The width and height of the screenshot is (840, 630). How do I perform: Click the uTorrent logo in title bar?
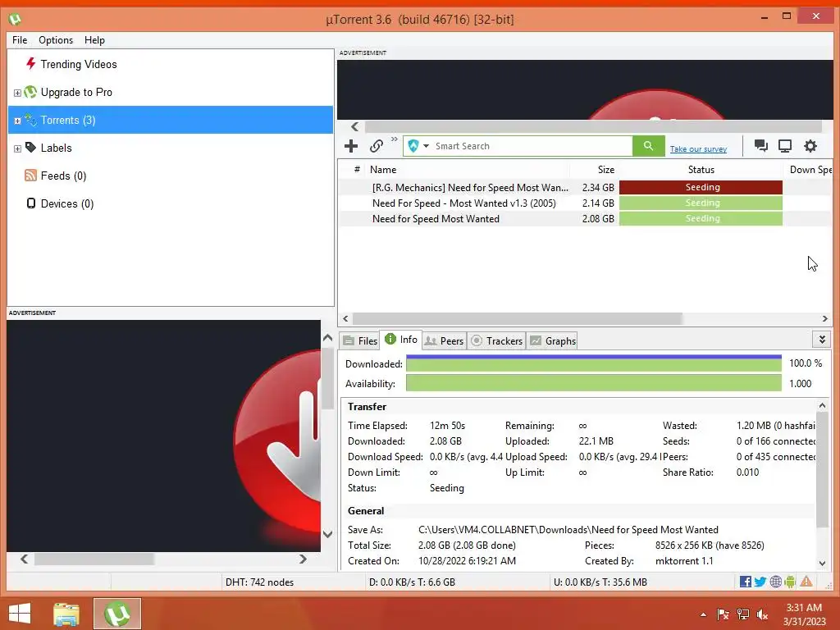(15, 20)
